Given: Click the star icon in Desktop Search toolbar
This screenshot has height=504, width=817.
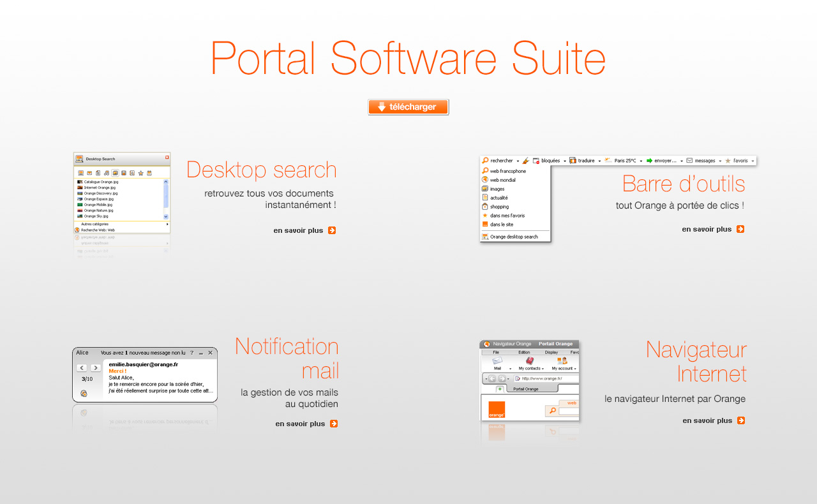Looking at the screenshot, I should (140, 173).
